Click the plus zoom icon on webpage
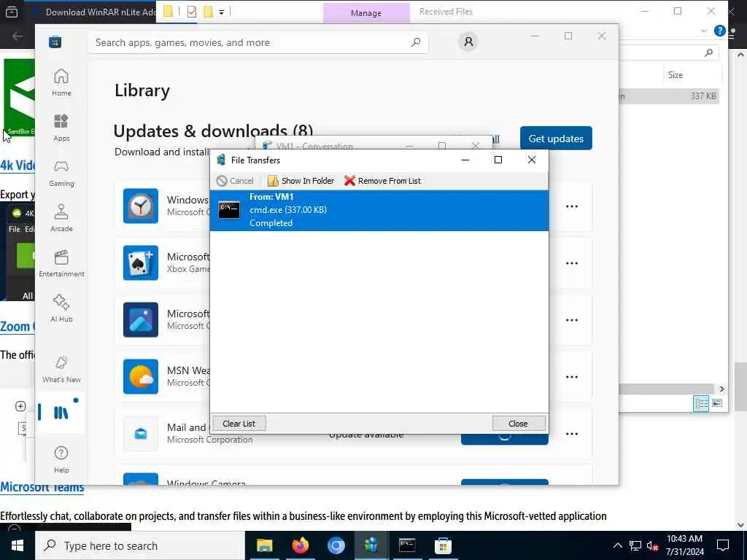747x560 pixels. 20,406
